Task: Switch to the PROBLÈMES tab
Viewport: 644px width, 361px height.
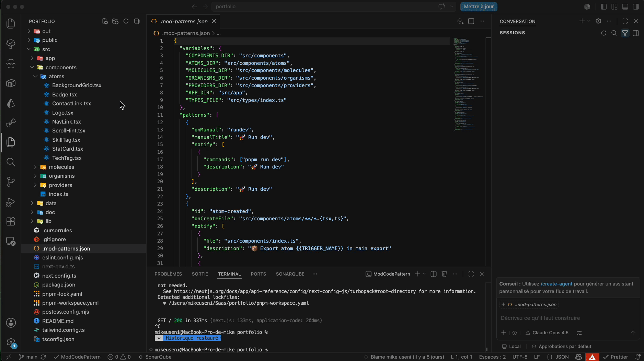Action: click(168, 274)
